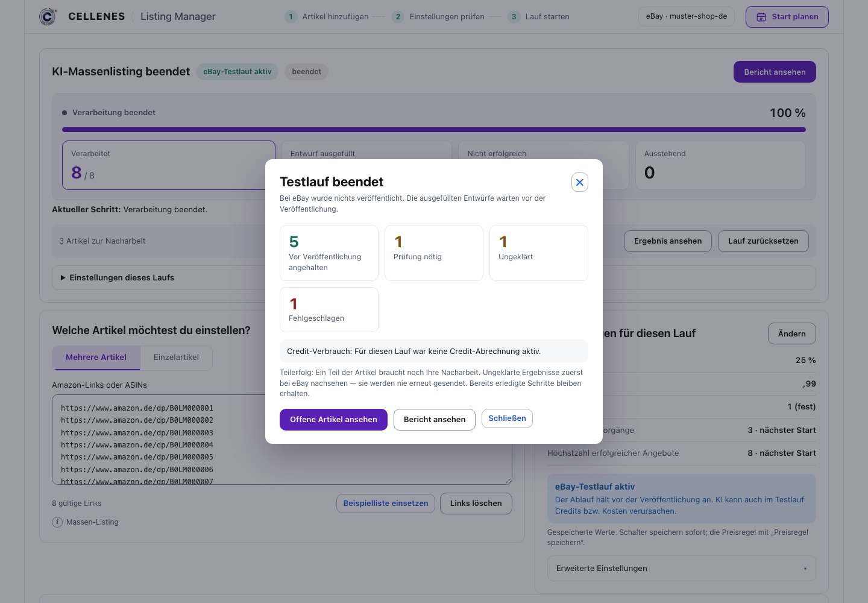Click Bericht ansehen in the header card
Screen dimensions: 868x603
pos(775,72)
